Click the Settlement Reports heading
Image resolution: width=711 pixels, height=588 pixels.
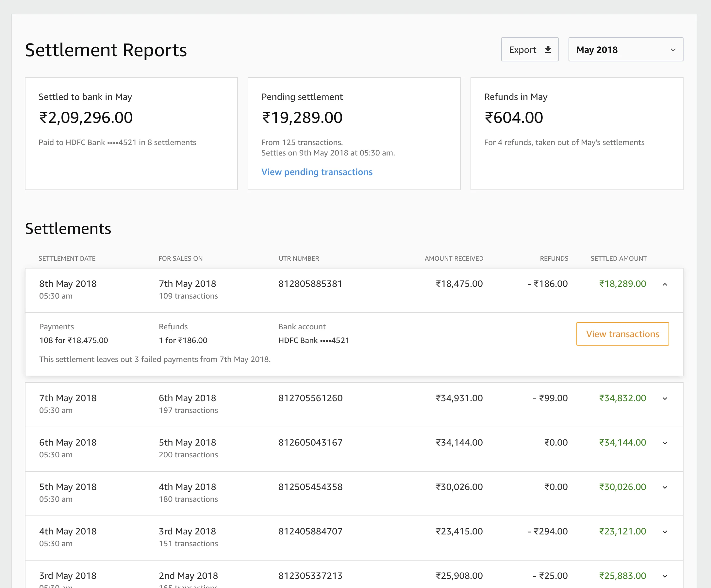[106, 50]
